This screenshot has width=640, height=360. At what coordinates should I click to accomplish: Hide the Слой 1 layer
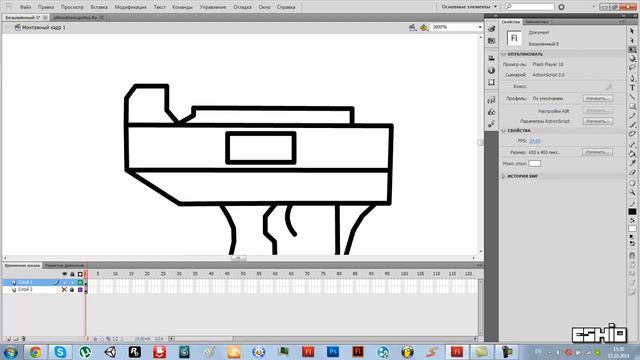(64, 282)
